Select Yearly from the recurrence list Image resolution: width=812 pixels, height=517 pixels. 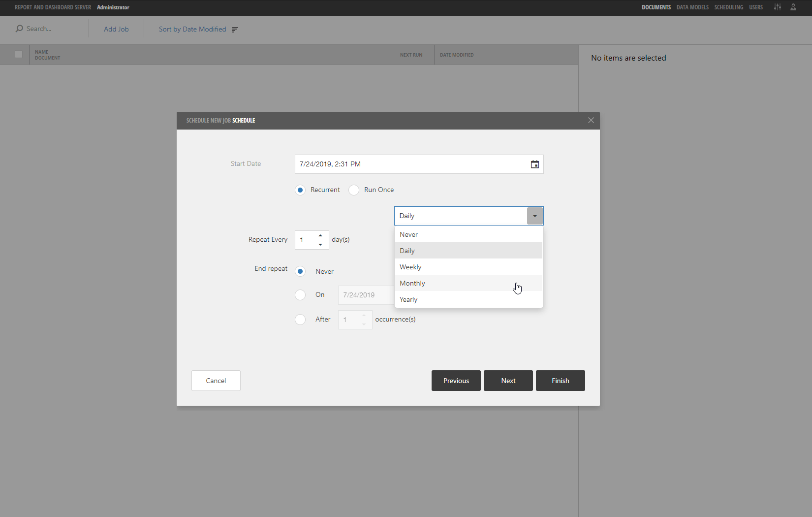pyautogui.click(x=408, y=299)
